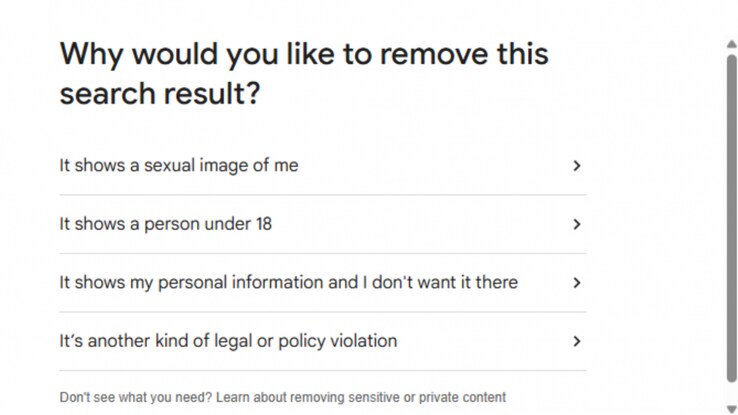Click 'search result?' in the page title
The width and height of the screenshot is (738, 415).
tap(160, 95)
